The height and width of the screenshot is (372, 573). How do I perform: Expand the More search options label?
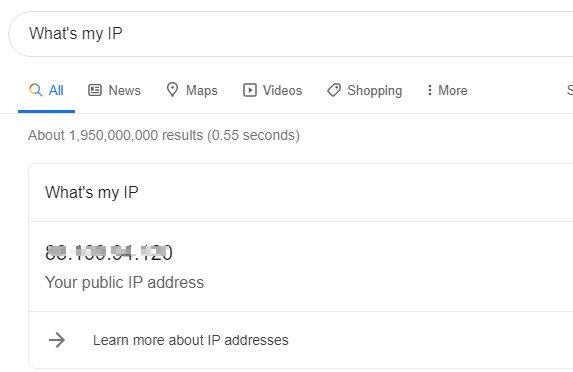(x=453, y=90)
